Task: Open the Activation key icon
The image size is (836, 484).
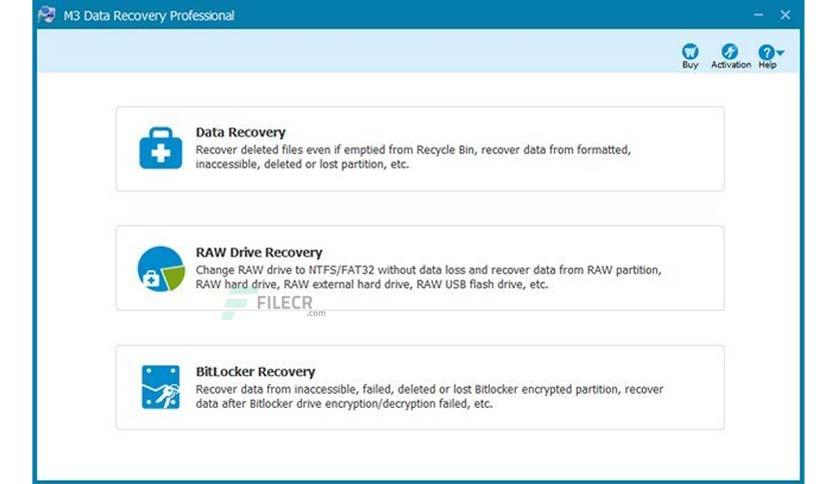Action: [730, 51]
